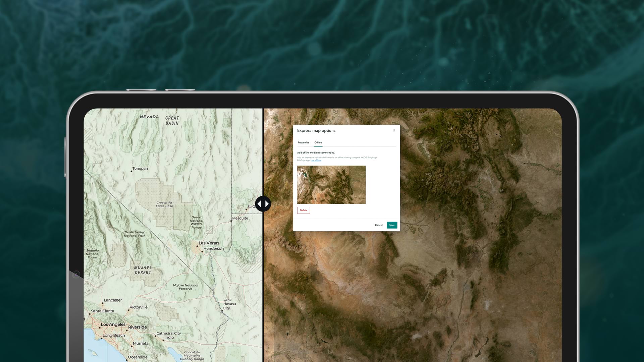Click the Death Valley National Park label

[134, 234]
